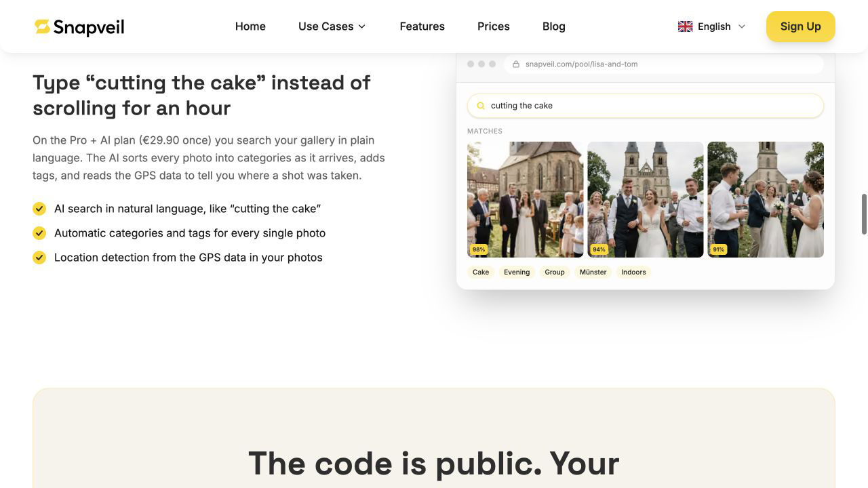Click the Snapveil logo icon
Viewport: 868px width, 488px height.
pos(42,26)
